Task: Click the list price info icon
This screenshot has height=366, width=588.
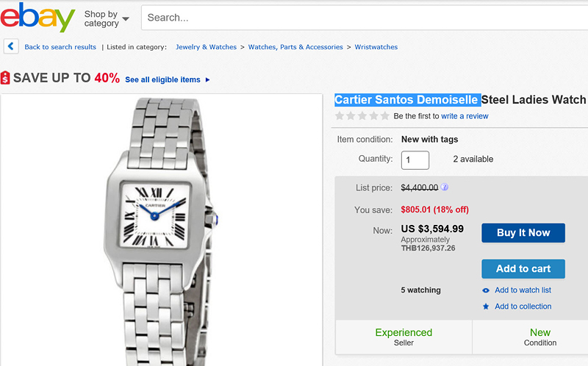Action: pos(445,187)
